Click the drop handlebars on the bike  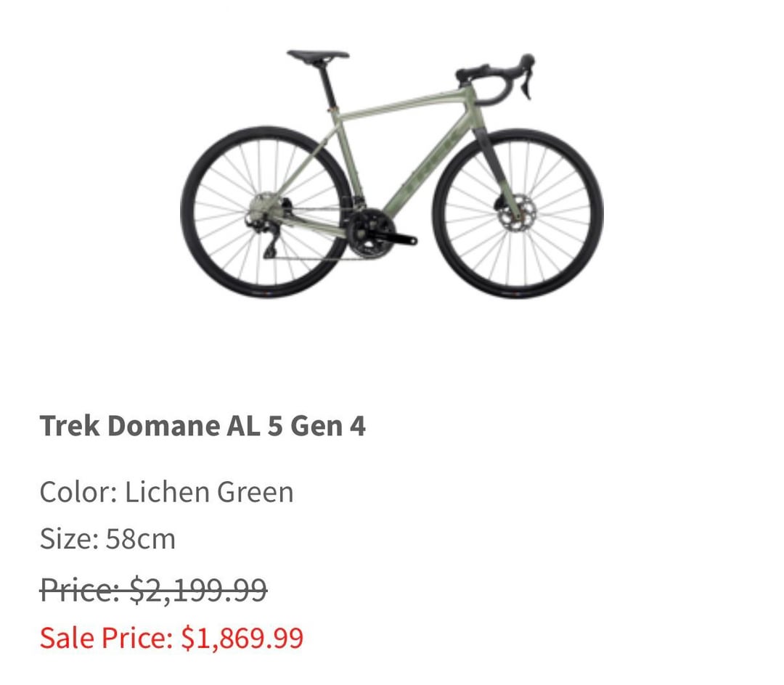pyautogui.click(x=501, y=73)
